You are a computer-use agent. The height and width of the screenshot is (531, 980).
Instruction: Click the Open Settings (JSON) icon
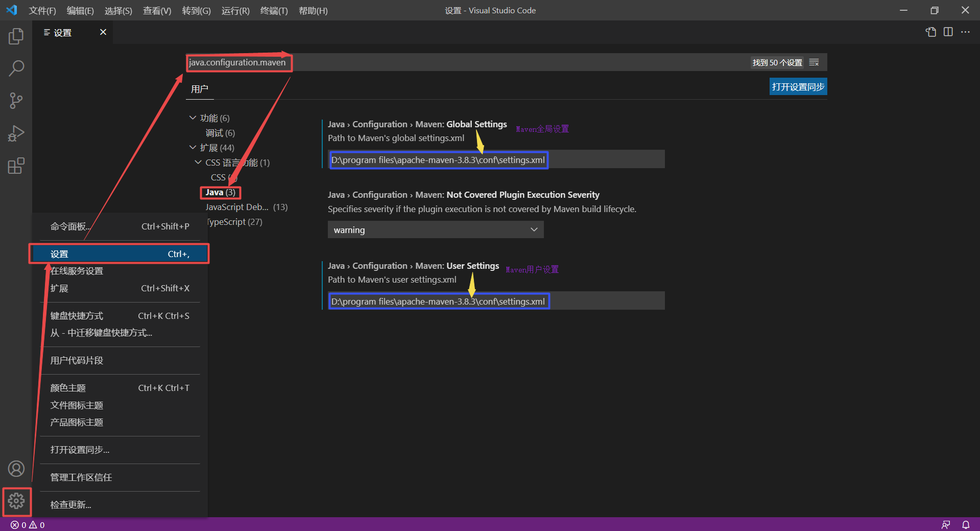931,32
